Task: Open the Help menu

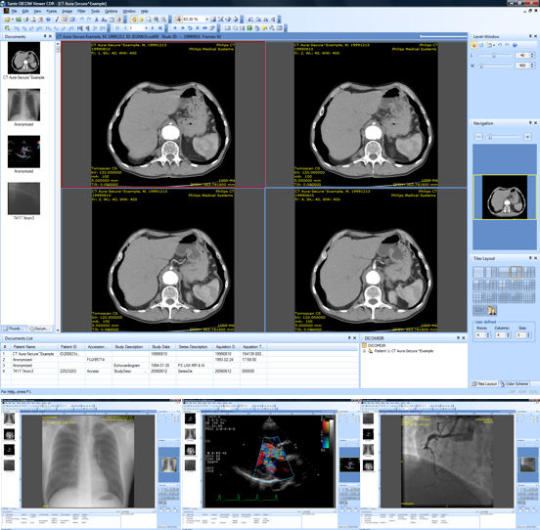Action: pyautogui.click(x=145, y=11)
